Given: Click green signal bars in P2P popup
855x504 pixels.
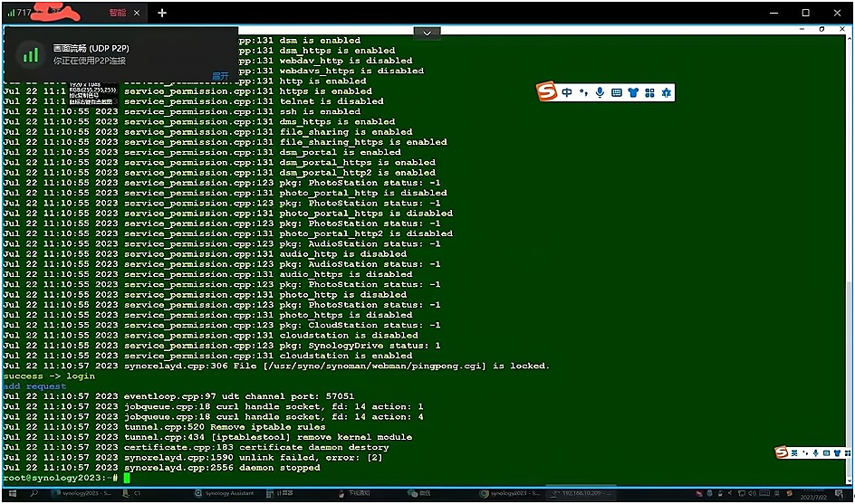Looking at the screenshot, I should click(x=31, y=54).
